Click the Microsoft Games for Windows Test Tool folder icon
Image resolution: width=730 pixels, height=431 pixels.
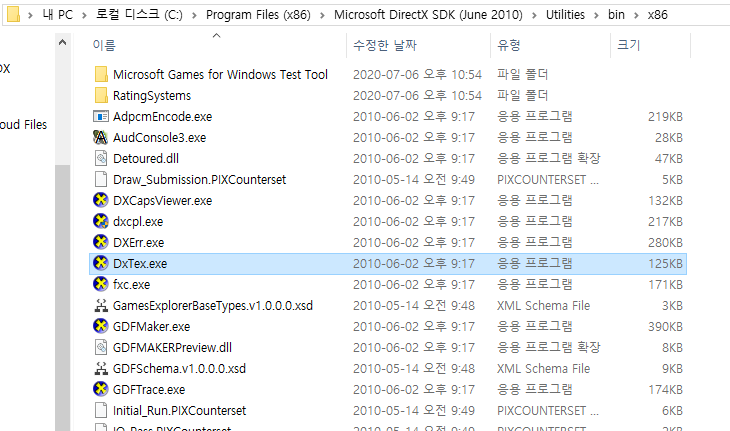[x=101, y=74]
